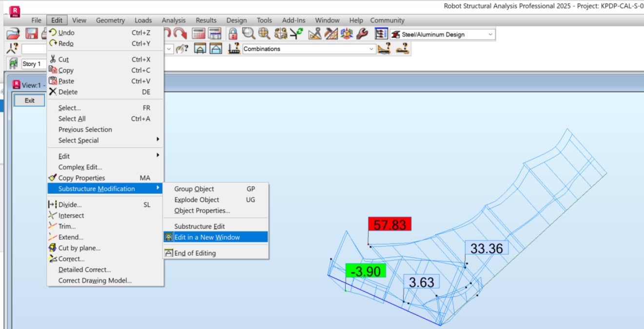Click the Substructure Edit entry
This screenshot has width=644, height=329.
coord(200,226)
